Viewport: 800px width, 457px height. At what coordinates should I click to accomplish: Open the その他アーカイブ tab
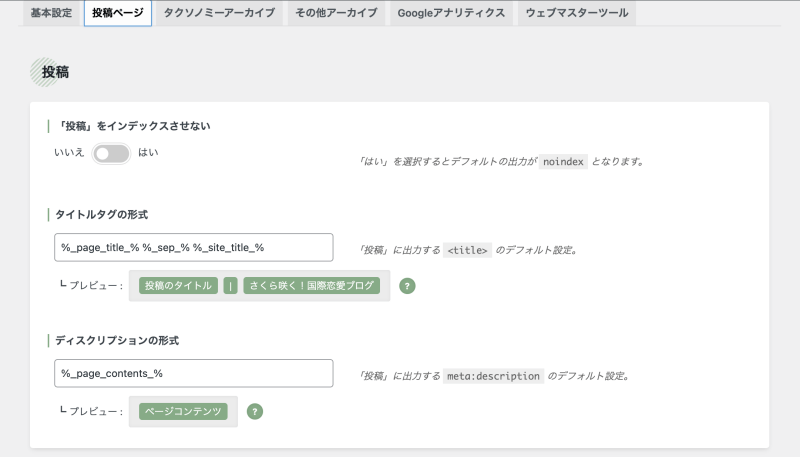[x=337, y=13]
